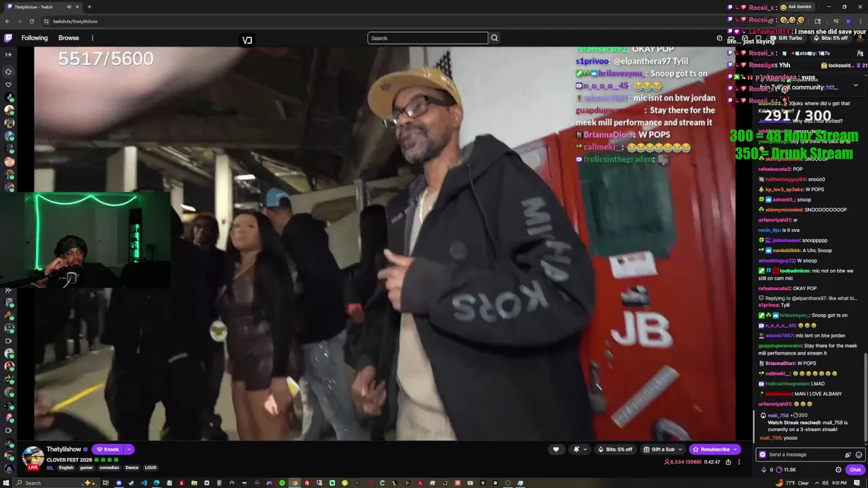The image size is (868, 488).
Task: Open the three-dot menu beside Browse
Action: click(x=92, y=38)
